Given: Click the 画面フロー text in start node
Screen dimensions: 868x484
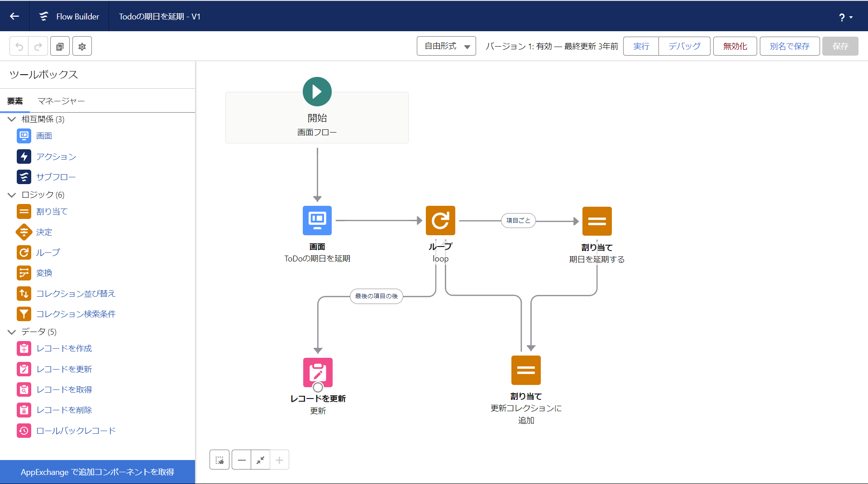Looking at the screenshot, I should click(317, 132).
